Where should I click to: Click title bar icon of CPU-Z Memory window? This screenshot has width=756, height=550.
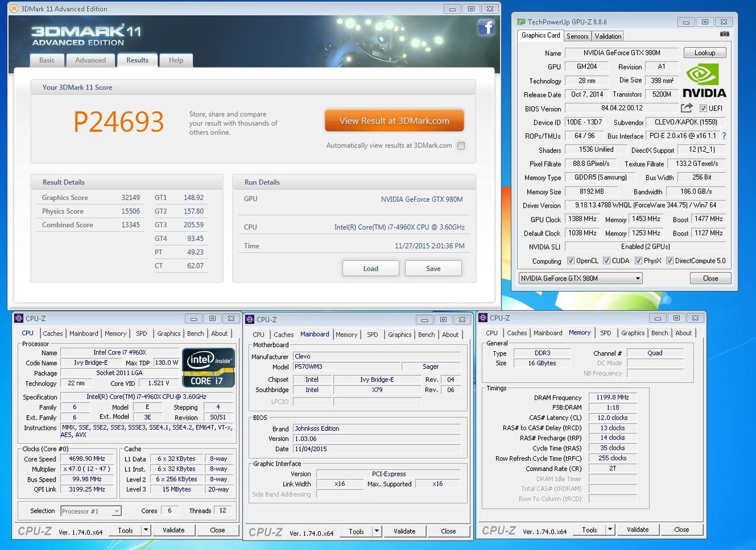(483, 318)
